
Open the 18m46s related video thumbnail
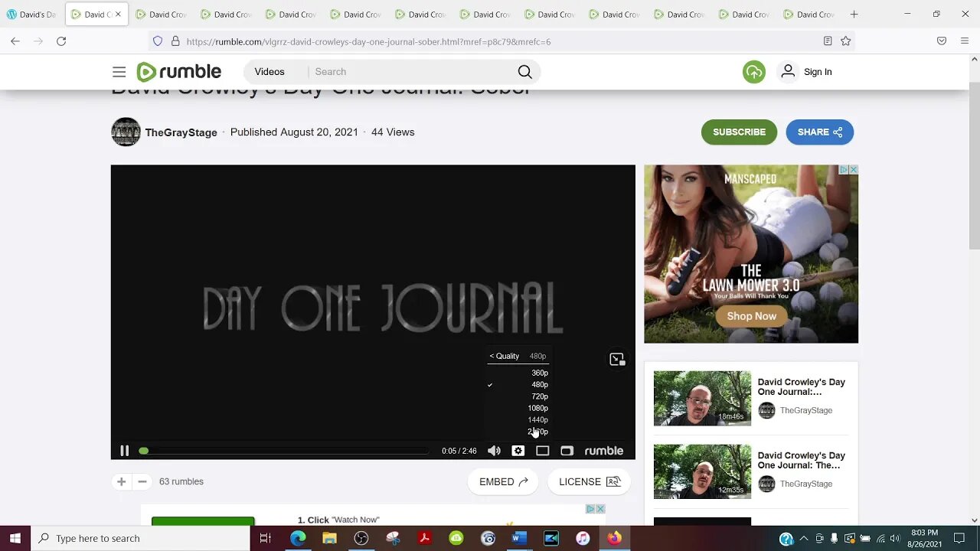(x=702, y=398)
